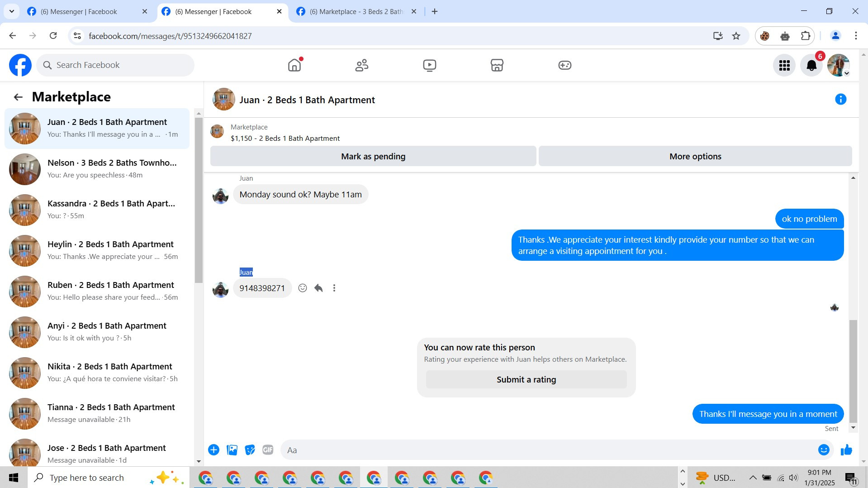Open Chrome profile icon
The height and width of the screenshot is (488, 868).
835,36
